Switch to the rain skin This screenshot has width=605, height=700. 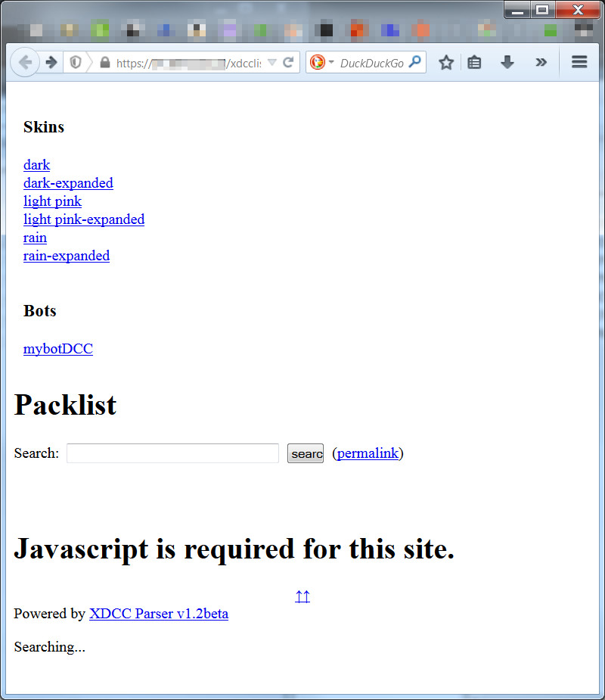[x=35, y=238]
